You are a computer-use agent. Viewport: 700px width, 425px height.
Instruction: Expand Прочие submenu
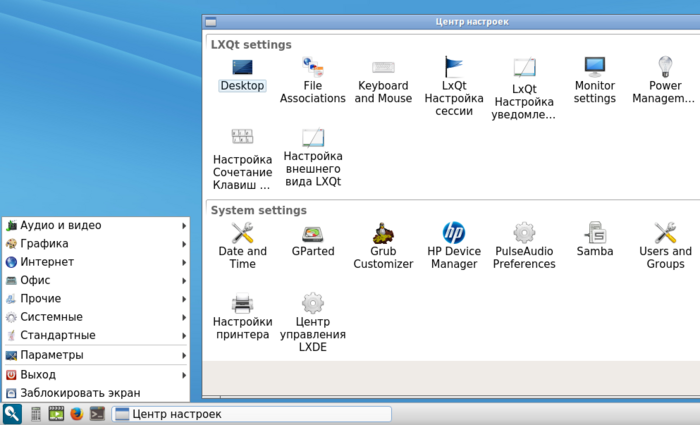pos(96,299)
